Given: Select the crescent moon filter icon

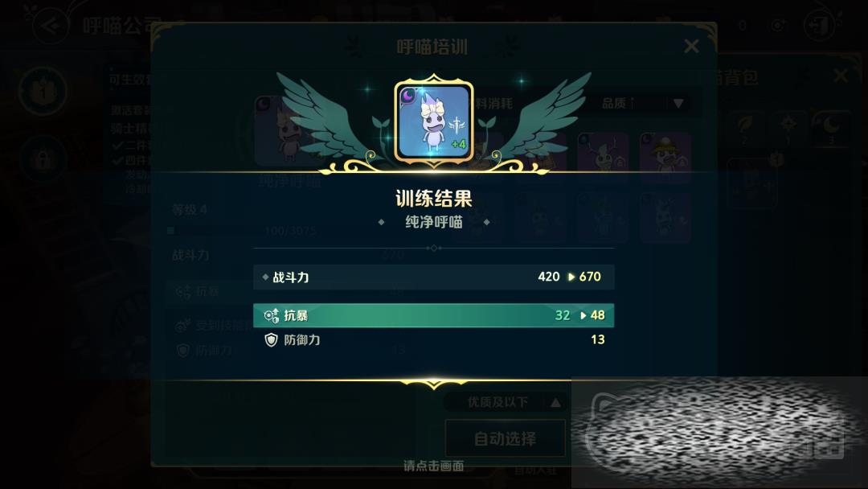Looking at the screenshot, I should 832,128.
